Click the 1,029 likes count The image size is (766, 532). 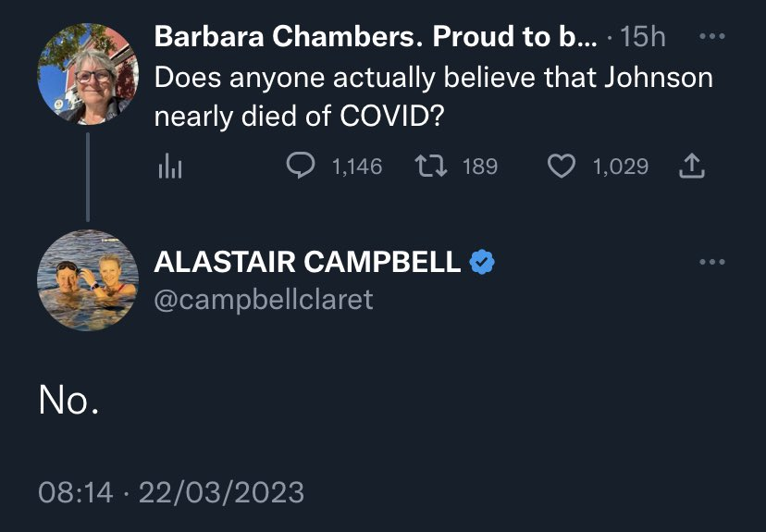620,167
